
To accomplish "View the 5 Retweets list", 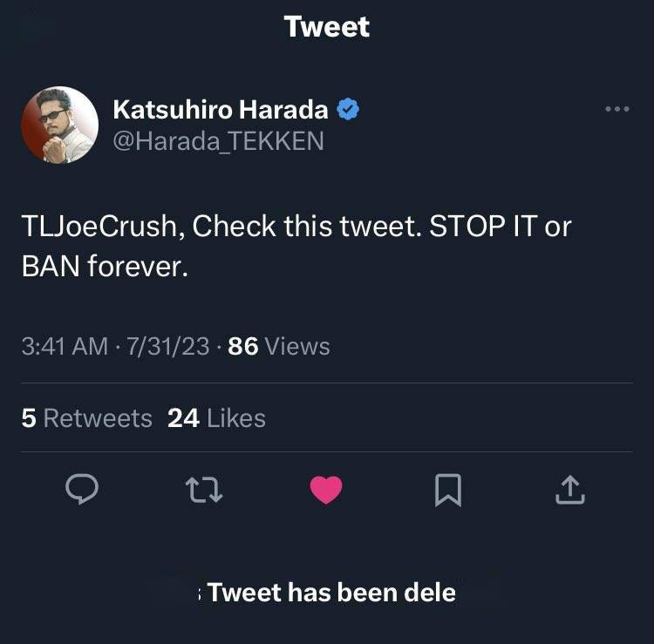I will pyautogui.click(x=86, y=418).
